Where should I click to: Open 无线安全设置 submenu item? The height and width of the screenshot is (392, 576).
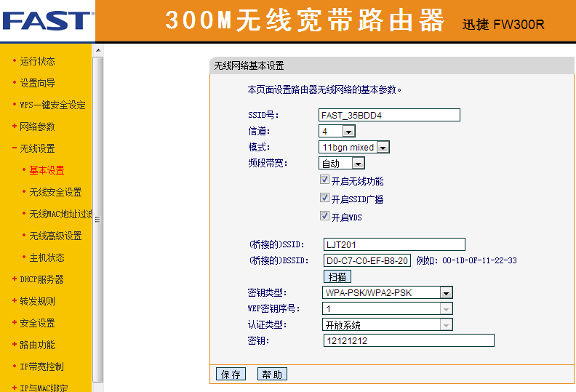(x=55, y=192)
